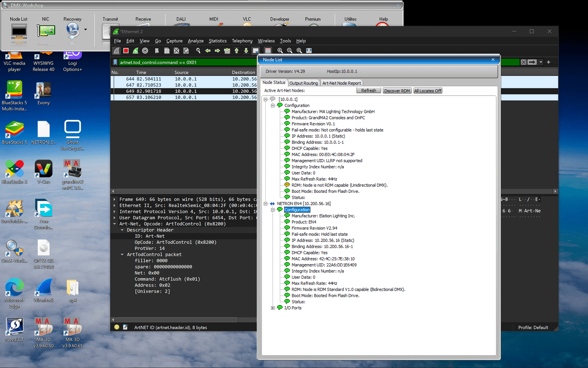Open the Node List tool in DMX-Workshop
This screenshot has height=368, width=588.
[x=19, y=31]
